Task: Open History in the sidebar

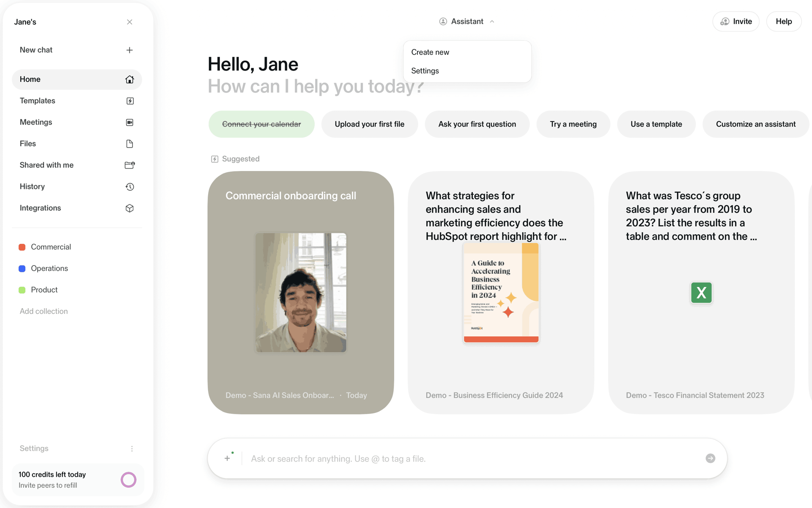Action: click(x=77, y=187)
